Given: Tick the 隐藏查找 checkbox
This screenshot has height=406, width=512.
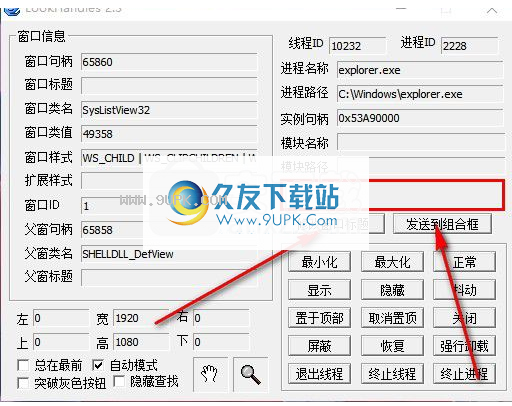Looking at the screenshot, I should coord(119,381).
